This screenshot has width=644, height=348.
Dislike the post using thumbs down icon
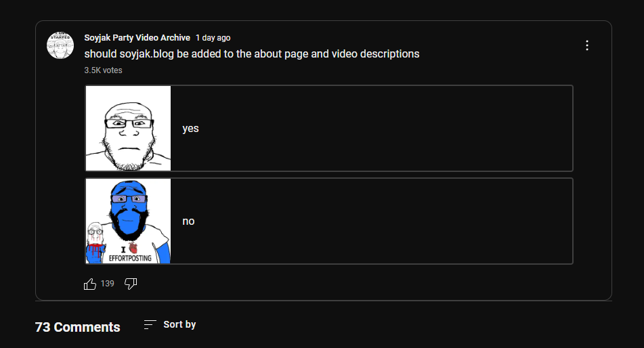(131, 284)
